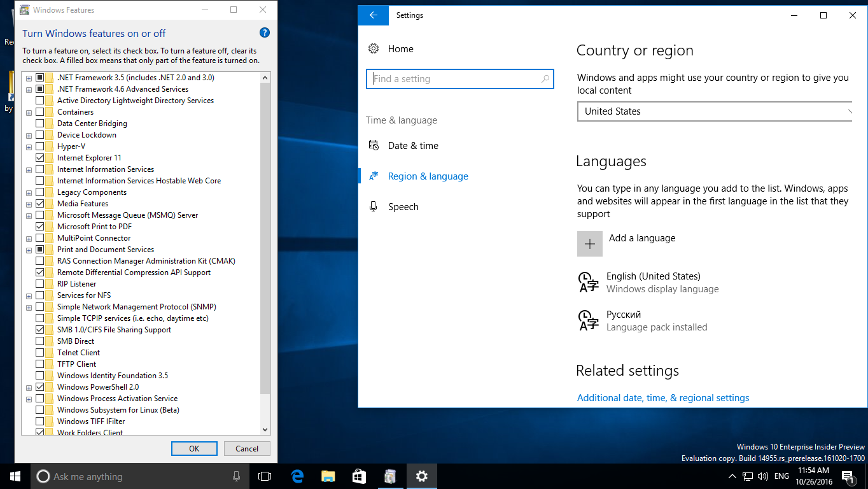The image size is (868, 489).
Task: Launch Microsoft Edge from the taskbar
Action: (x=297, y=476)
